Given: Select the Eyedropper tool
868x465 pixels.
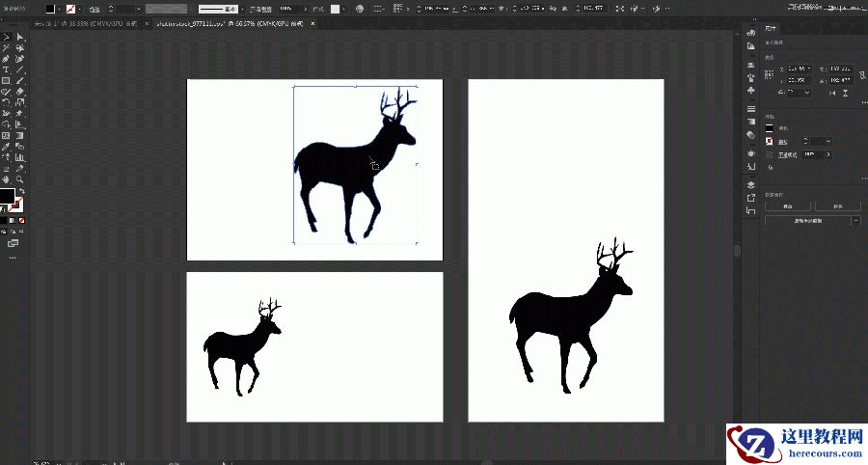Looking at the screenshot, I should point(6,146).
